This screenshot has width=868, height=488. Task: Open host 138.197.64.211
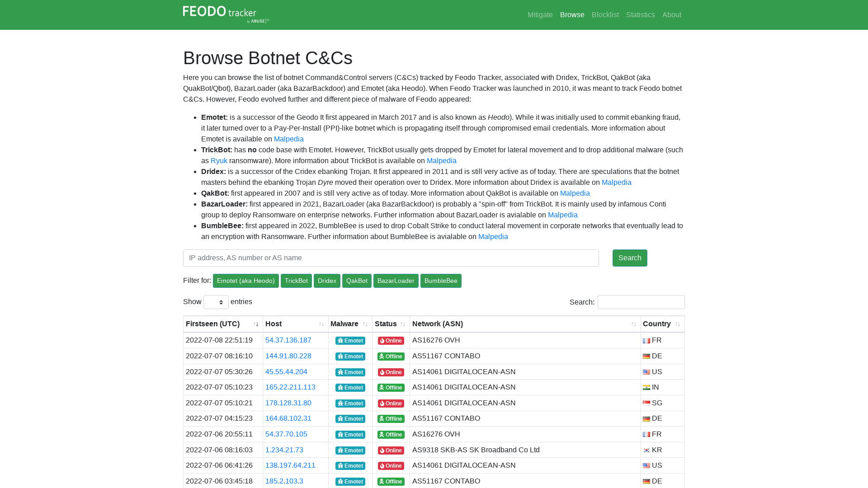pos(290,465)
